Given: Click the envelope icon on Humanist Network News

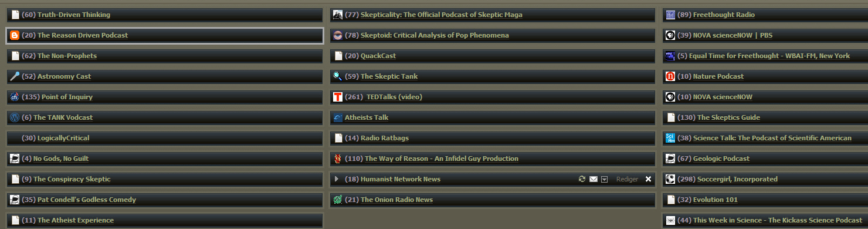Looking at the screenshot, I should coord(593,179).
